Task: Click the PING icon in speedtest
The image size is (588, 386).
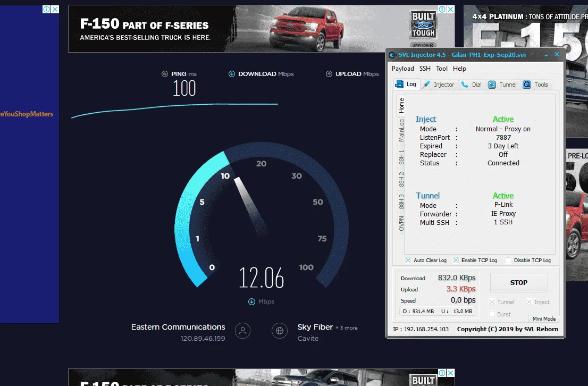Action: pyautogui.click(x=165, y=74)
